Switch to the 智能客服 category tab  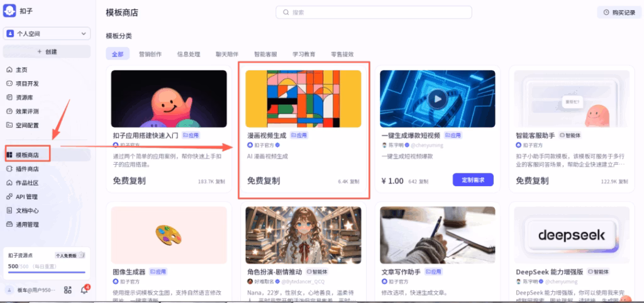265,54
